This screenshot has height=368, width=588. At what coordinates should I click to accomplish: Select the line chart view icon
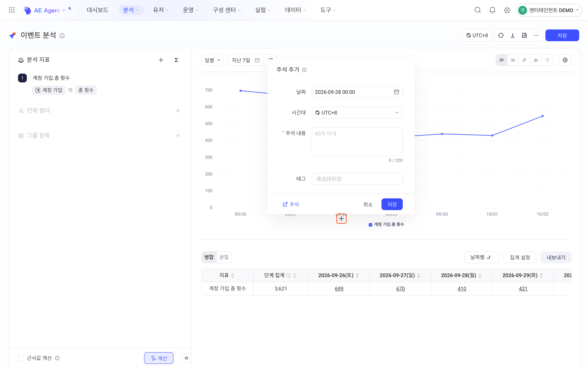tap(501, 60)
